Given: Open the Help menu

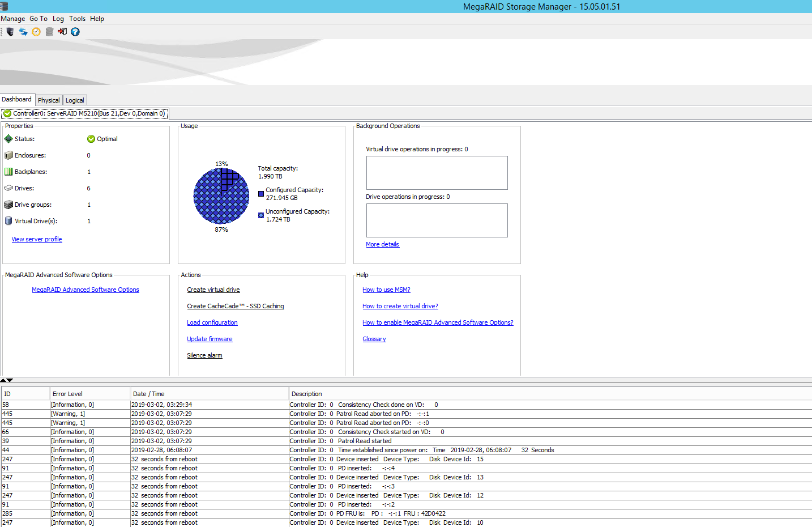Looking at the screenshot, I should (x=97, y=19).
